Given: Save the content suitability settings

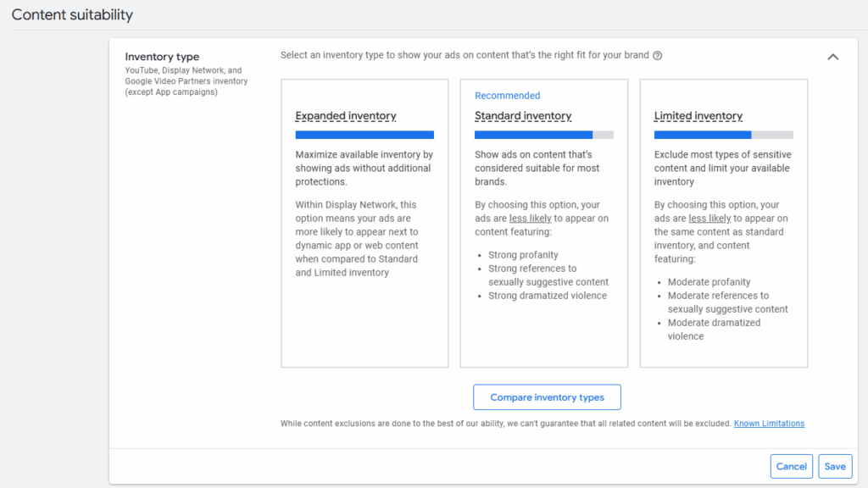Looking at the screenshot, I should (x=835, y=466).
